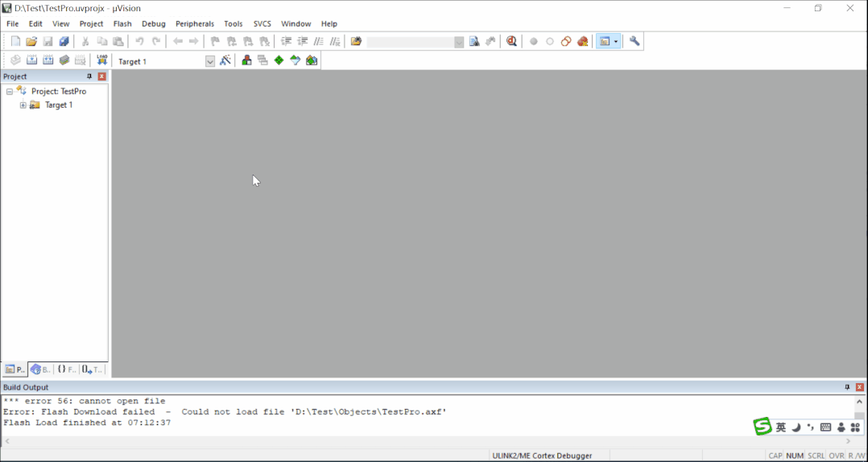Viewport: 868px width, 462px height.
Task: Pin the Build Output panel
Action: point(847,387)
